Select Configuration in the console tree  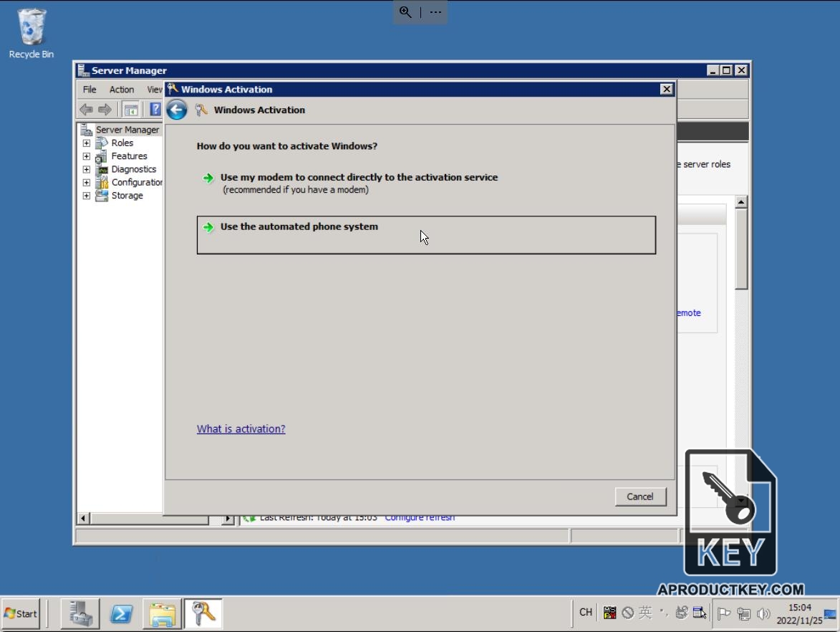pos(137,182)
